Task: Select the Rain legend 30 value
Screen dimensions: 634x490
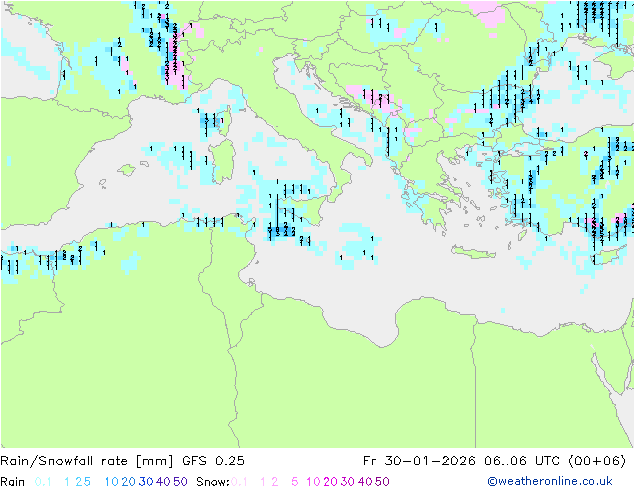Action: click(x=146, y=482)
